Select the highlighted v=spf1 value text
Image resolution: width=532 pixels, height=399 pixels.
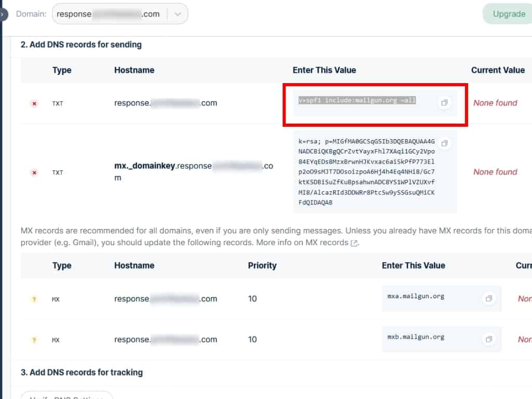point(357,100)
